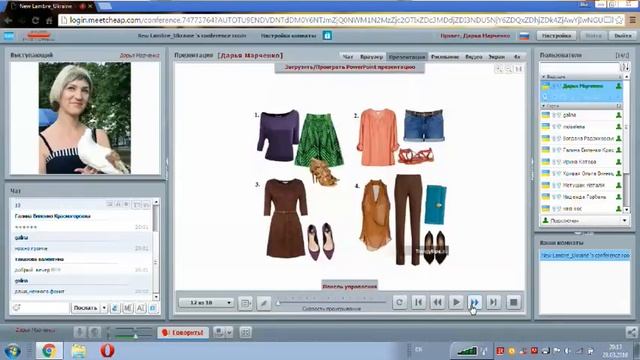This screenshot has height=360, width=640.
Task: Open the dropdown arrow beside Послать
Action: (x=104, y=308)
